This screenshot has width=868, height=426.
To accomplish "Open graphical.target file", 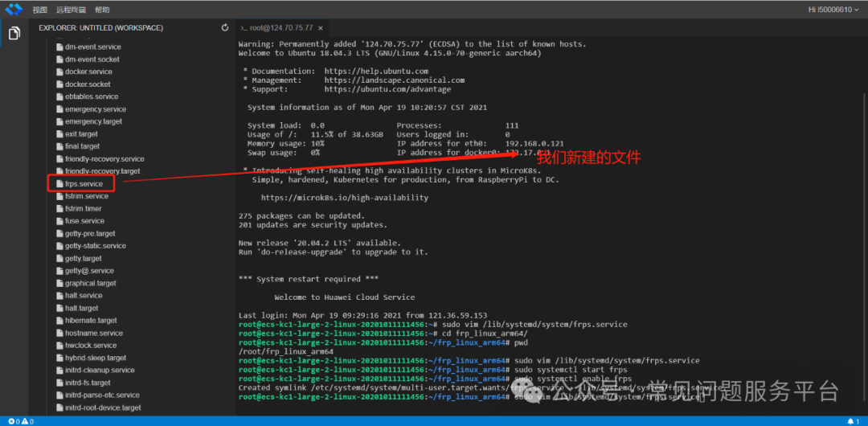I will 90,283.
